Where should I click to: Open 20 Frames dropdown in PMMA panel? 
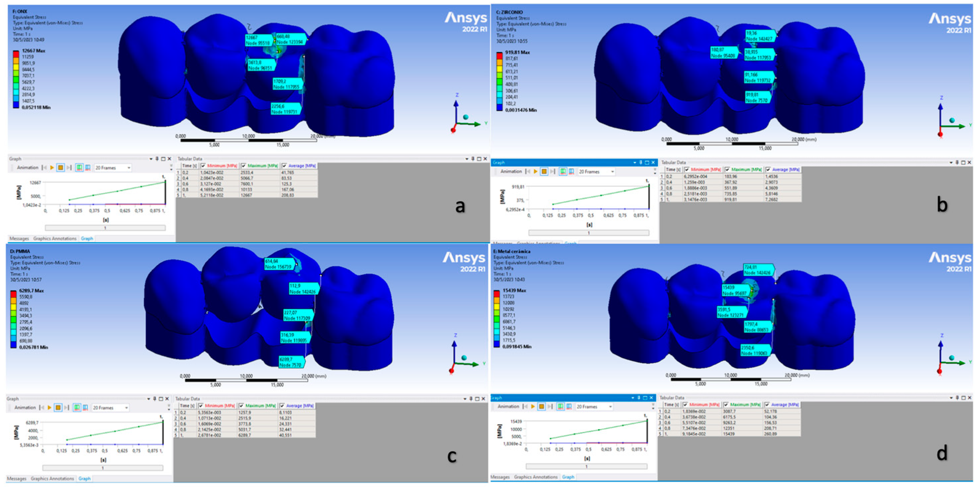pyautogui.click(x=110, y=408)
